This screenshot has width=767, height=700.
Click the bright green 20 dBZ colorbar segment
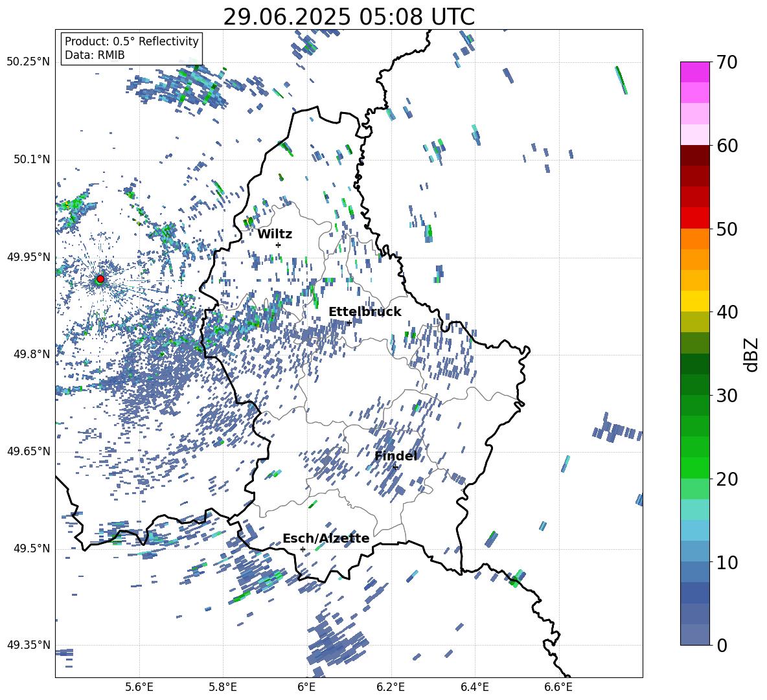point(695,468)
